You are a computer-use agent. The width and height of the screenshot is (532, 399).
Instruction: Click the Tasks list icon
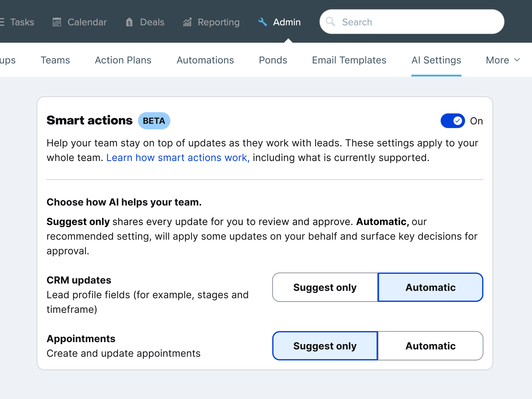click(2, 22)
